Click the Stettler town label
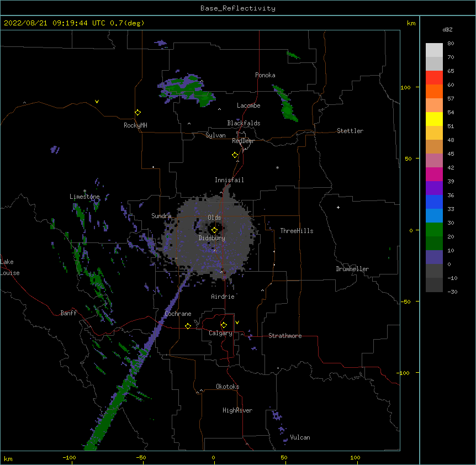Image resolution: width=476 pixels, height=465 pixels. (x=350, y=131)
